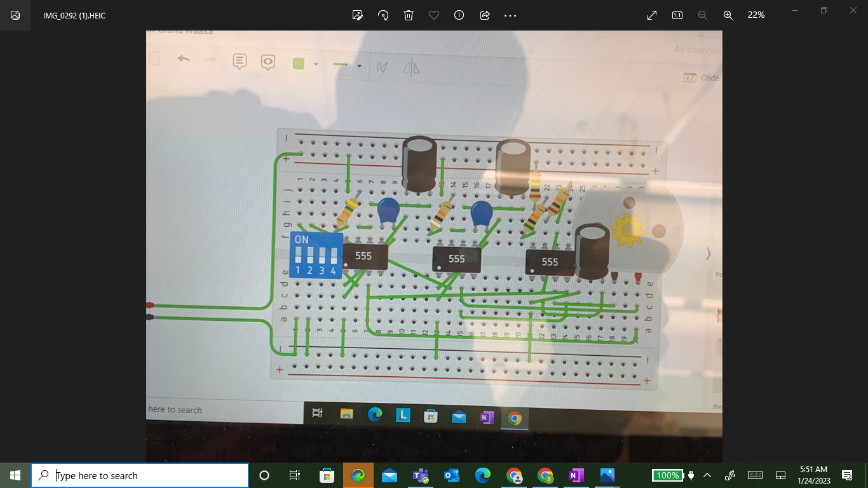Mark this photo as favorite
Screen dimensions: 868x488
point(434,15)
